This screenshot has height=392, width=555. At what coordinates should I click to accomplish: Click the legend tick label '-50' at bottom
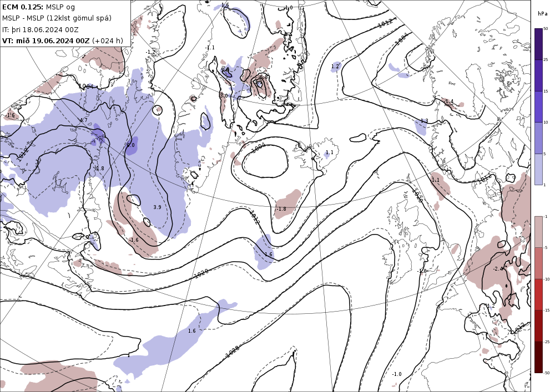[x=546, y=373]
